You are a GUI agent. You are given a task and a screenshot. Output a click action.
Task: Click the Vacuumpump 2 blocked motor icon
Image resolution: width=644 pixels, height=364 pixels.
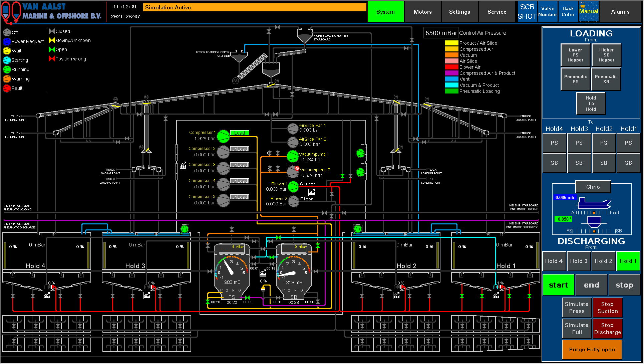pyautogui.click(x=293, y=172)
